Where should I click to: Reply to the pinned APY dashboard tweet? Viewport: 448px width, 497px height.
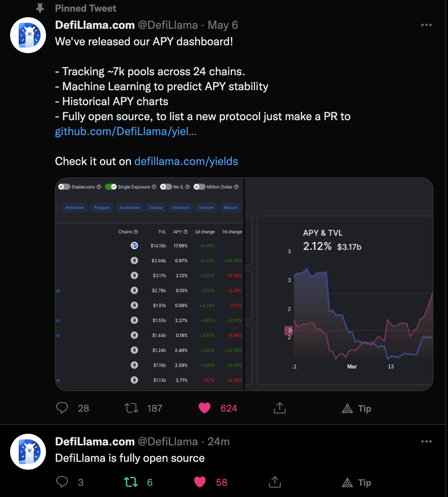click(62, 408)
